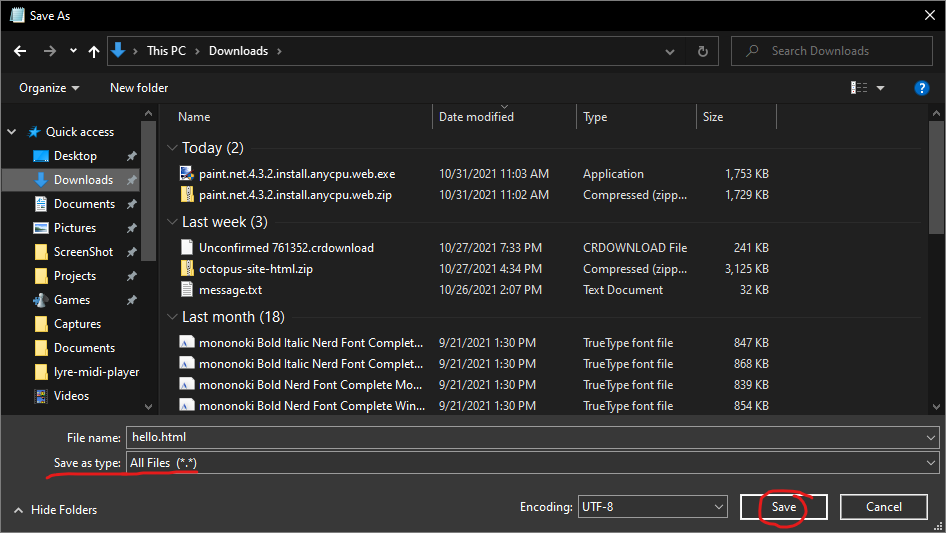Go back using the left arrow

(x=20, y=51)
